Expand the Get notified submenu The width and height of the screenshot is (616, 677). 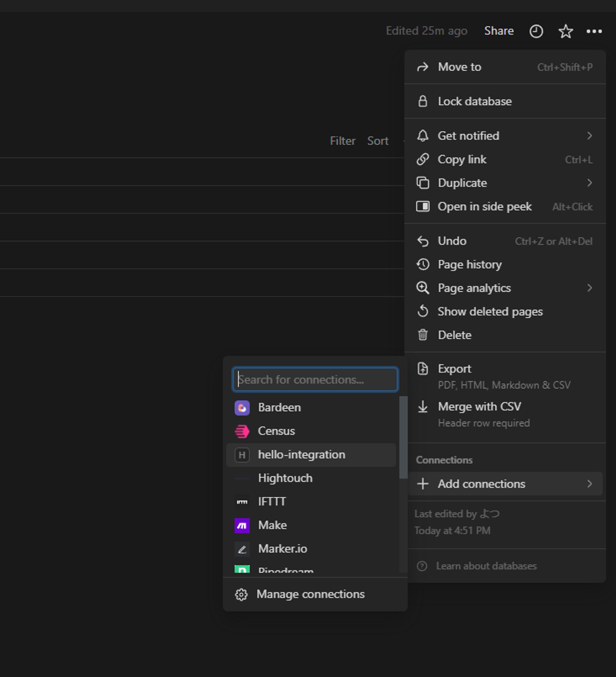590,136
